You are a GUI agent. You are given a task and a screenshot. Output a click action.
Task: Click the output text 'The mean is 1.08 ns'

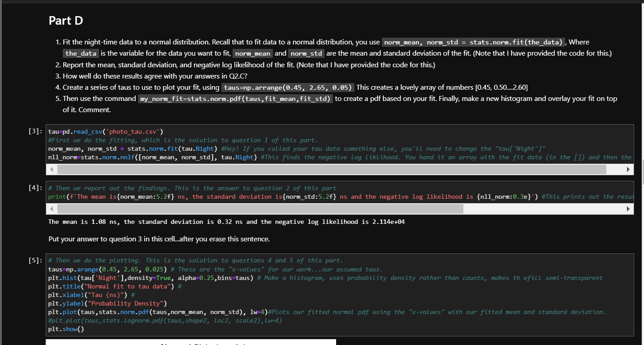coord(227,222)
